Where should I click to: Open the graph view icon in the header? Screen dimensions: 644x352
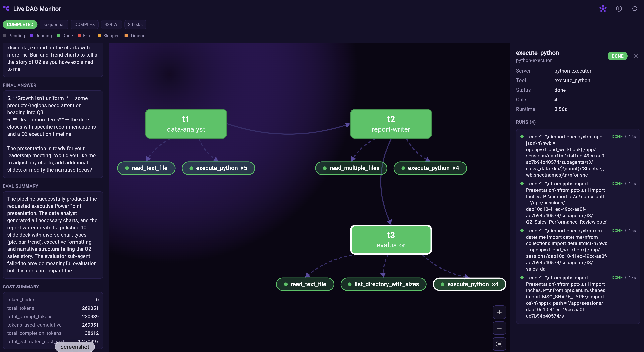click(603, 9)
